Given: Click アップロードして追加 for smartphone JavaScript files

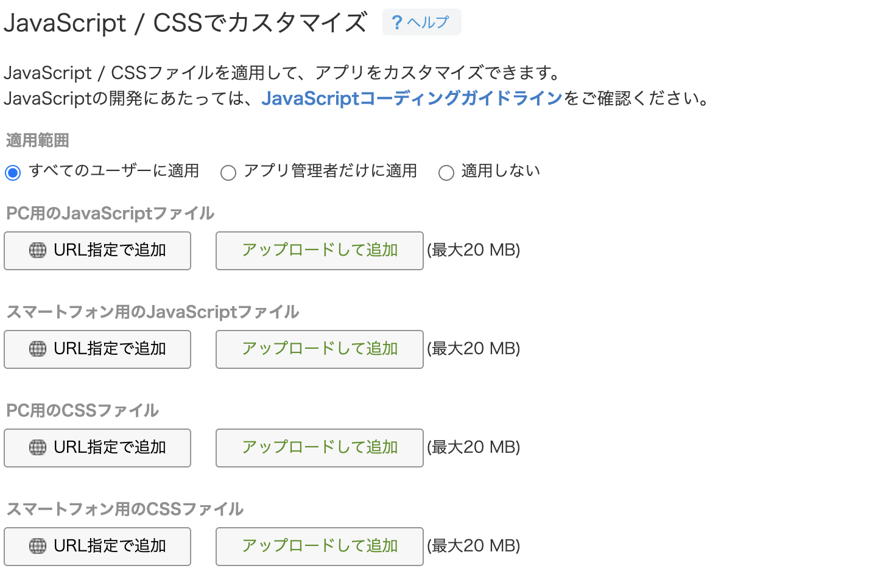Looking at the screenshot, I should pos(319,349).
